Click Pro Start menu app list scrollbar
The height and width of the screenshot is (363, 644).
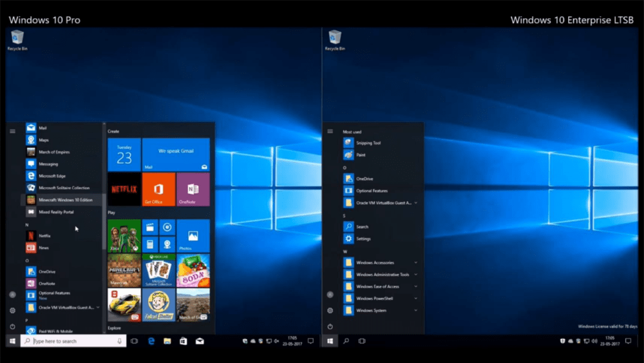coord(104,222)
